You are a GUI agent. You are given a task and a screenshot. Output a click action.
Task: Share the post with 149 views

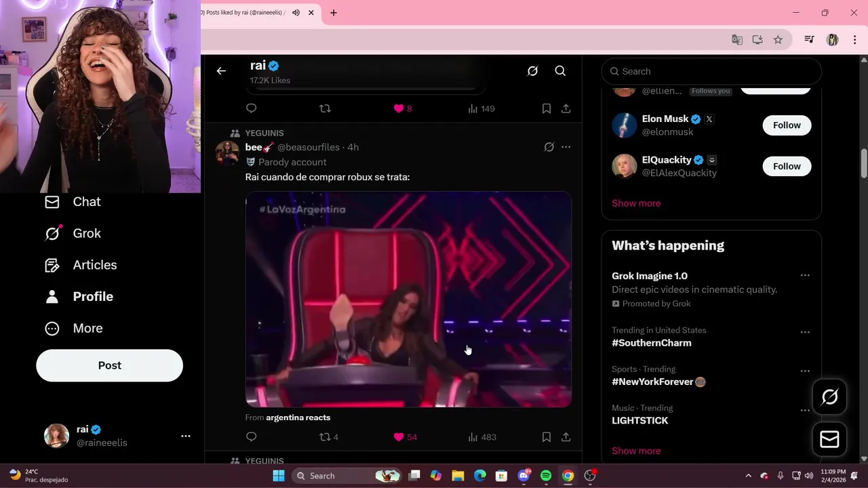tap(566, 108)
